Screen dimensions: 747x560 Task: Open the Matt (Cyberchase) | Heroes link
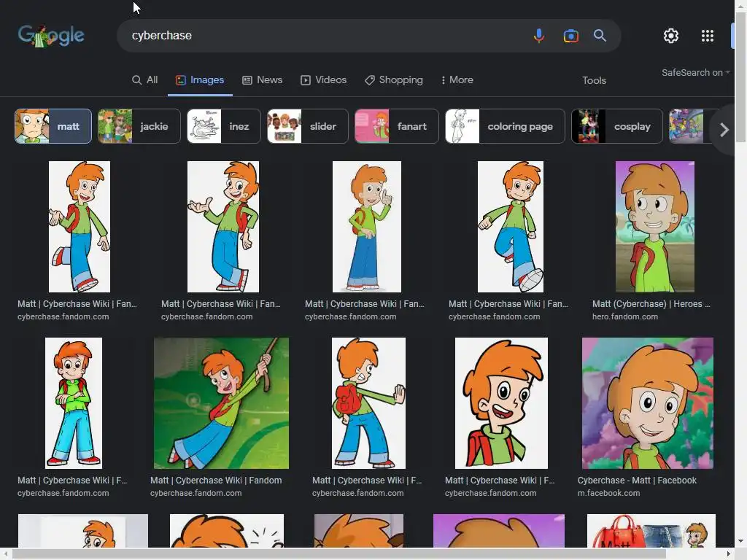pyautogui.click(x=651, y=304)
